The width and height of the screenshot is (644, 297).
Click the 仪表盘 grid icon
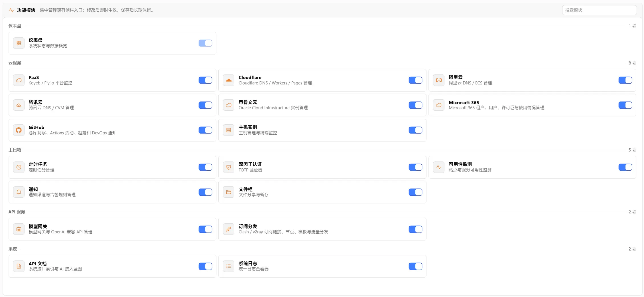click(x=19, y=43)
